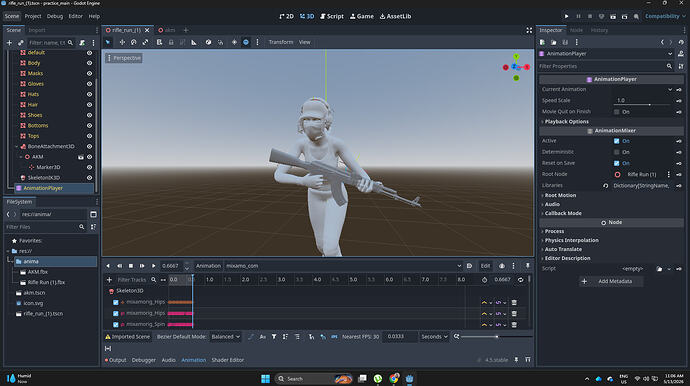This screenshot has width=690, height=386.
Task: Delete the mixamorig_Spin track
Action: (x=514, y=325)
